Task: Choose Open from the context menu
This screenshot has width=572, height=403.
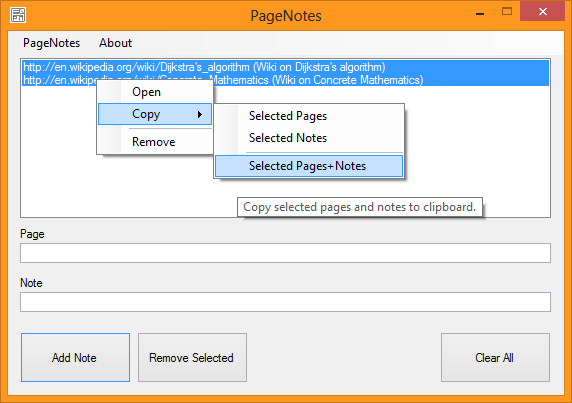Action: click(155, 92)
